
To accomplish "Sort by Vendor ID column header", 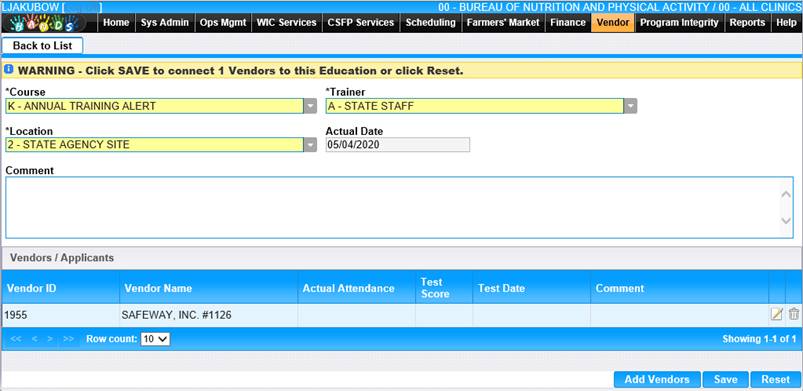I will click(x=60, y=288).
